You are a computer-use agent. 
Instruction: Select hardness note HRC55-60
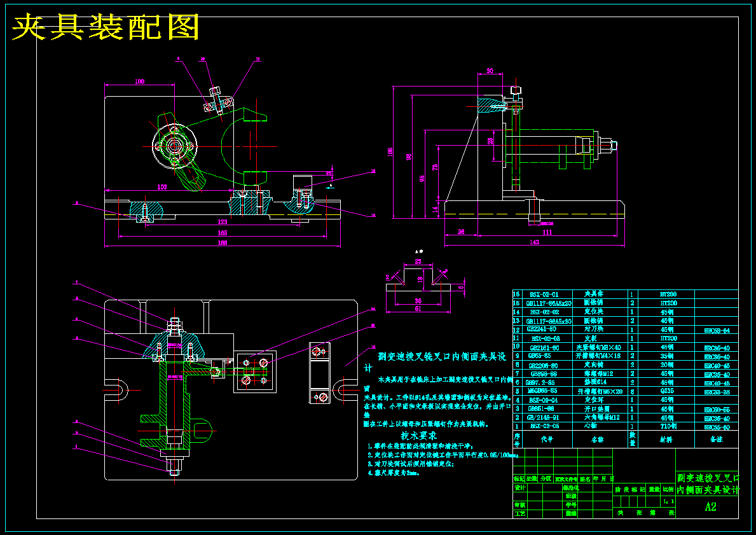tap(717, 427)
